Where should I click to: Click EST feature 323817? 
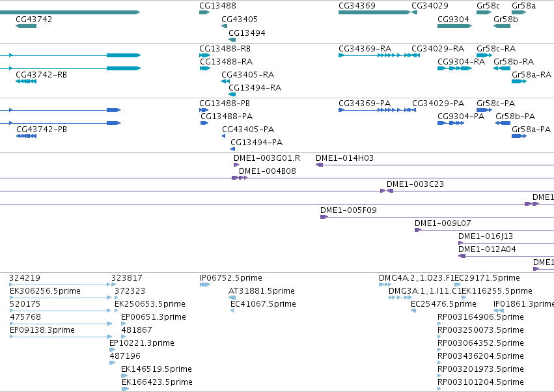127,278
